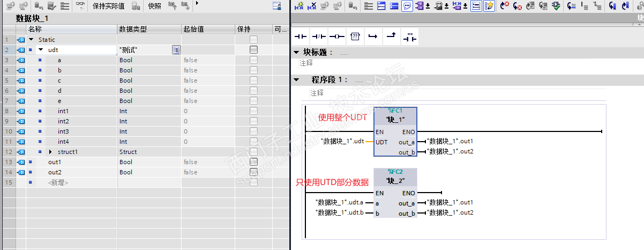Open data type selector for udt row

pos(176,50)
